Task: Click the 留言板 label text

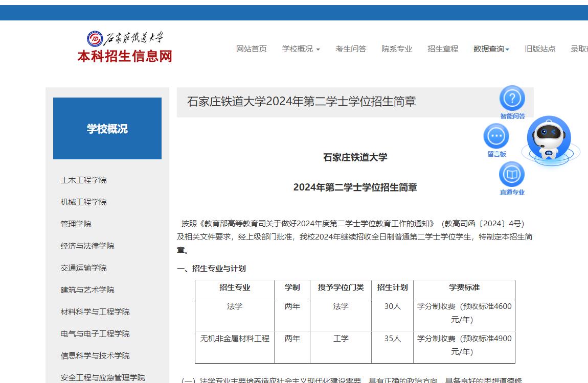Action: pos(496,154)
